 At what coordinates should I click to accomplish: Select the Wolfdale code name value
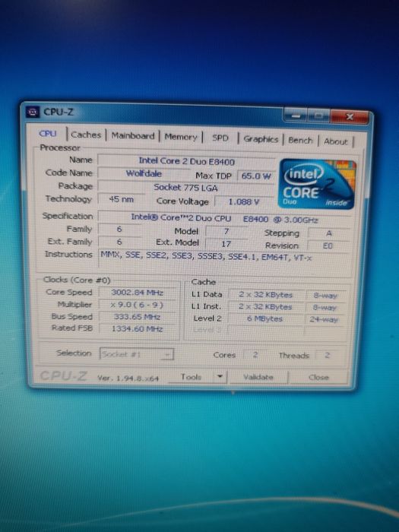[144, 174]
